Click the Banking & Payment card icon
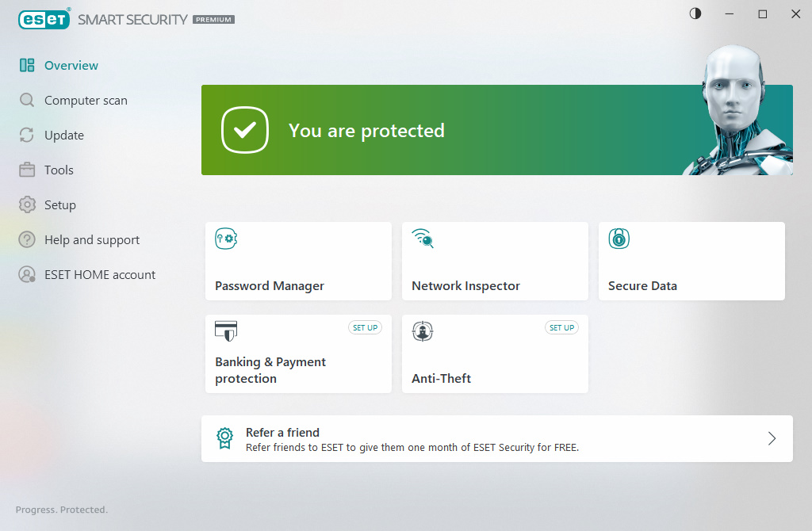 point(226,331)
